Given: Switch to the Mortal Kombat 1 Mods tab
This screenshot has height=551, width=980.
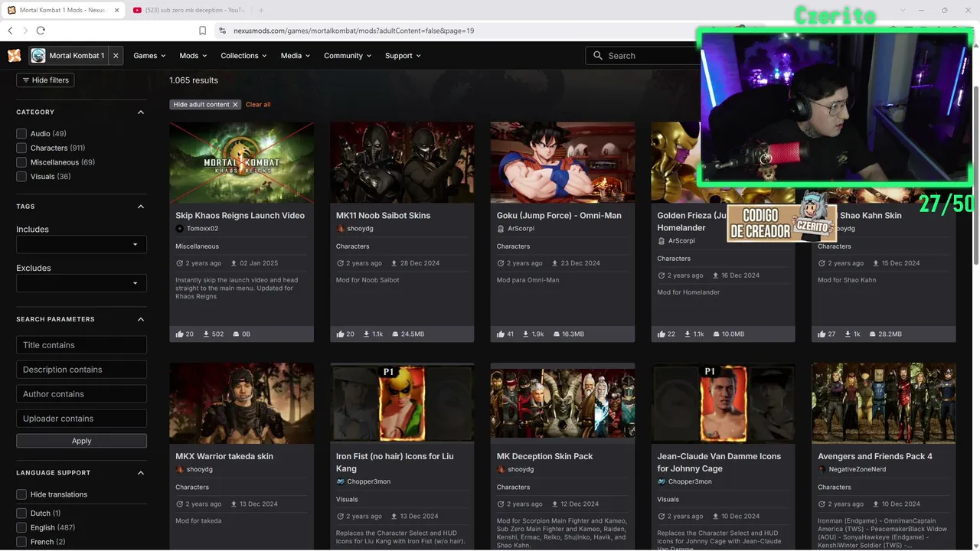Looking at the screenshot, I should pyautogui.click(x=63, y=10).
